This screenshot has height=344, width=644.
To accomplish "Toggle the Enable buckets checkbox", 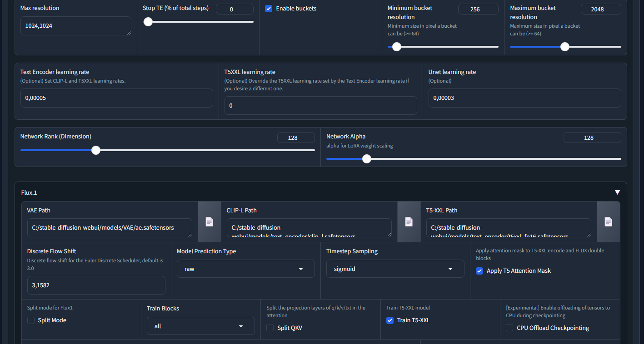I will [x=269, y=9].
